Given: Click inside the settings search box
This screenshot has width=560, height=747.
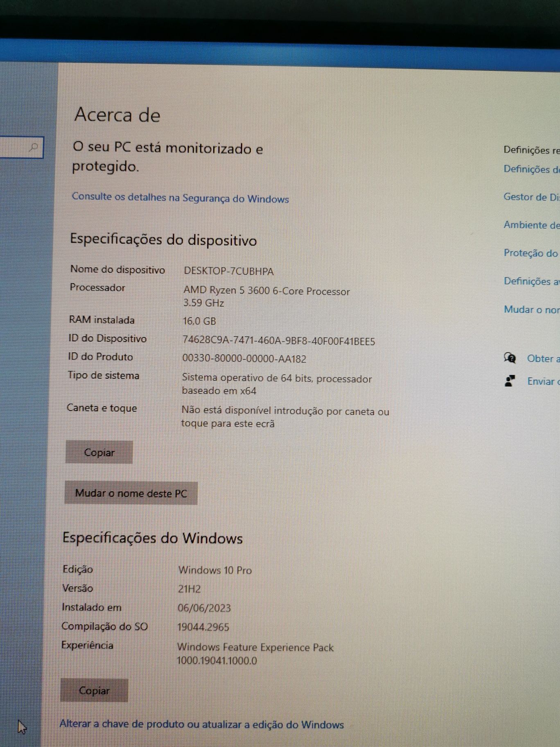Looking at the screenshot, I should click(x=21, y=147).
